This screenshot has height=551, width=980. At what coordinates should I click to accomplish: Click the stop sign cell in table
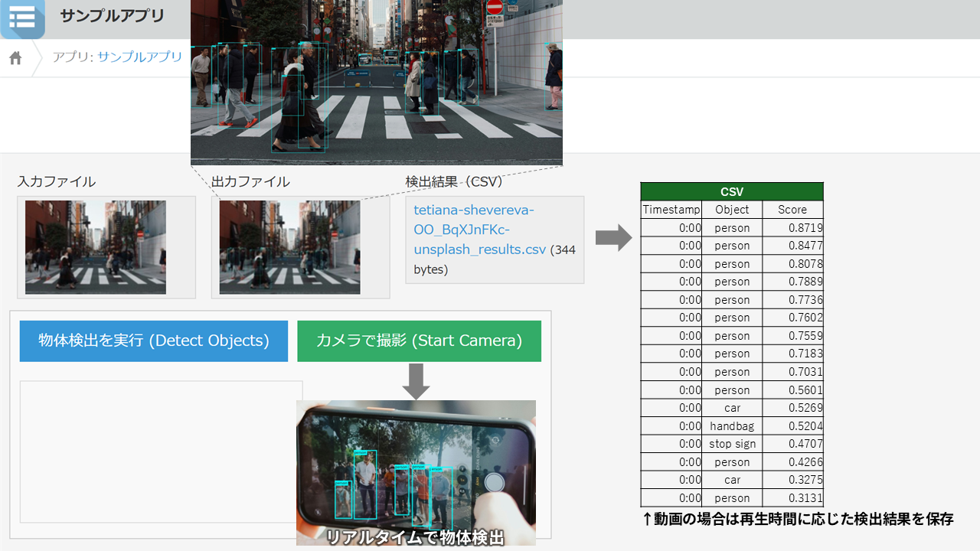coord(732,444)
